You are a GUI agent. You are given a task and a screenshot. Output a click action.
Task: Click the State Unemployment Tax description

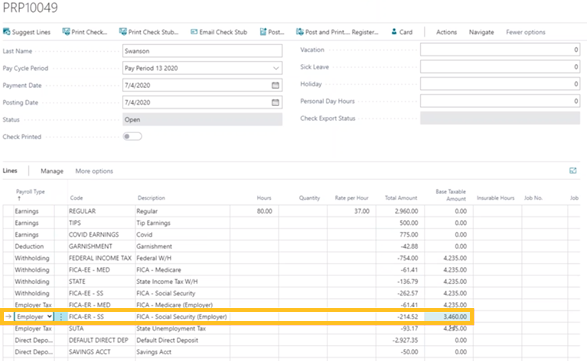click(x=183, y=328)
